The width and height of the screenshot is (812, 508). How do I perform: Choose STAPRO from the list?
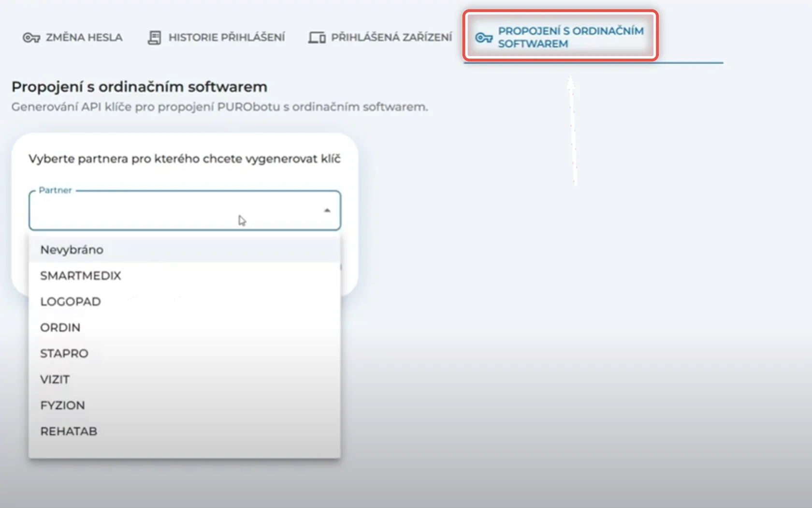click(x=185, y=353)
